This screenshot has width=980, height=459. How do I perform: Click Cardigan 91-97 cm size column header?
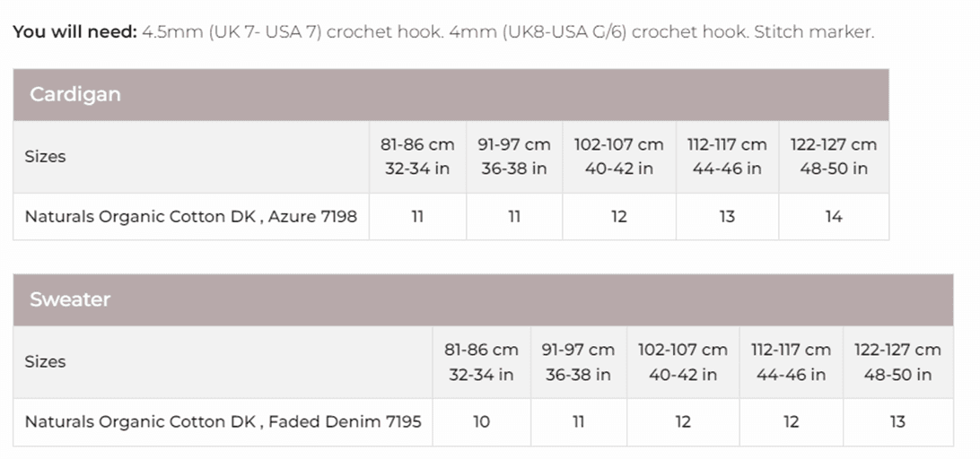point(514,156)
